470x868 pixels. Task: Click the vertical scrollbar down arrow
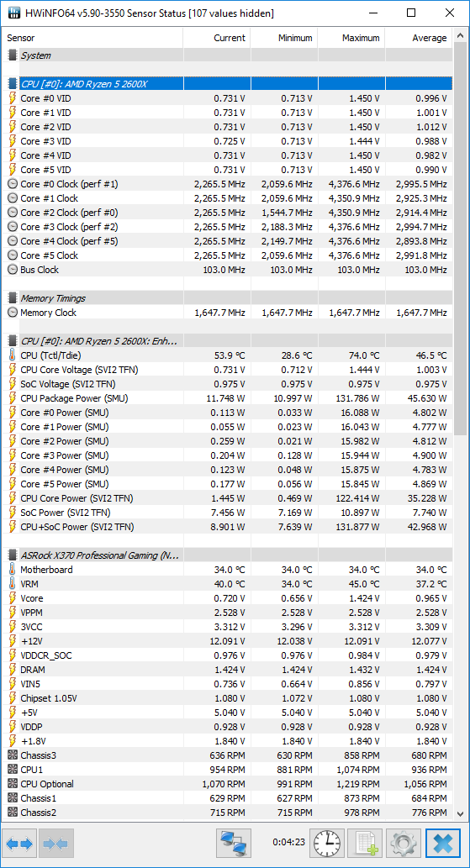point(460,813)
